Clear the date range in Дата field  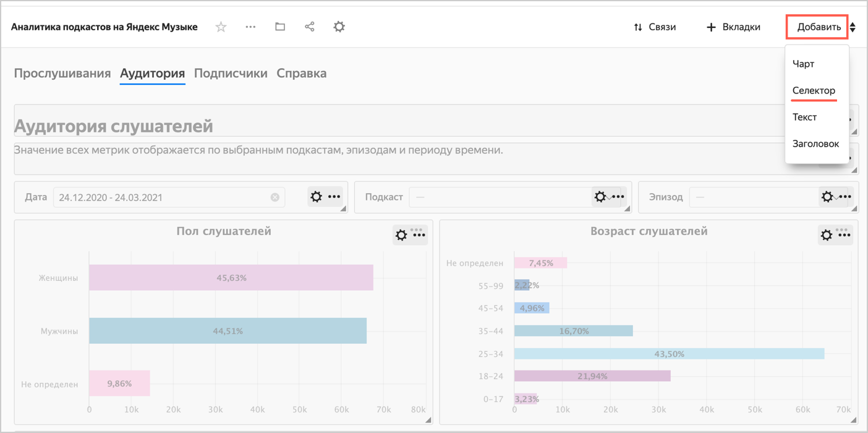pos(274,197)
